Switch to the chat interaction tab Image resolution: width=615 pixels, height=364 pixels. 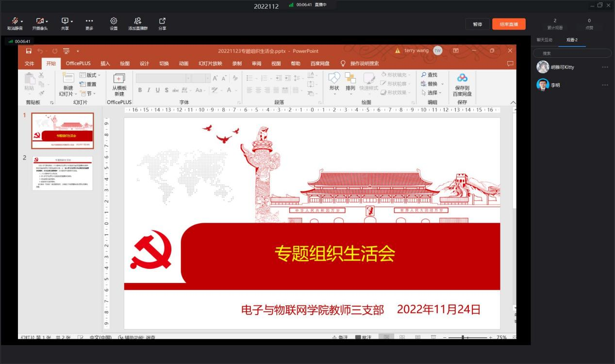[x=544, y=40]
